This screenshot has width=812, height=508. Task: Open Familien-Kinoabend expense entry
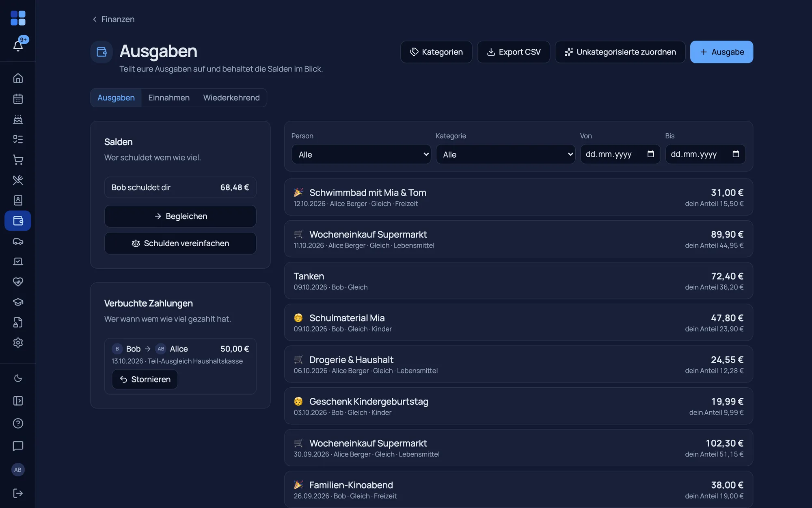tap(518, 489)
